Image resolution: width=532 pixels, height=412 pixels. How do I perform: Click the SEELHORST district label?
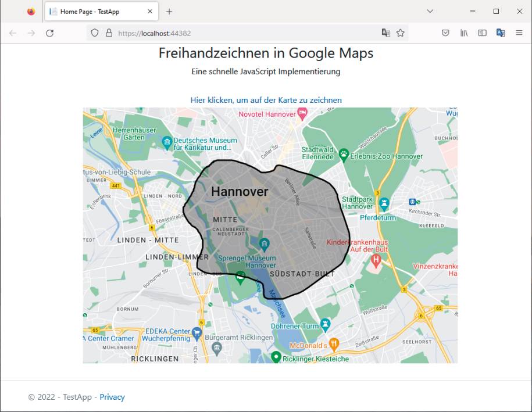click(x=417, y=342)
